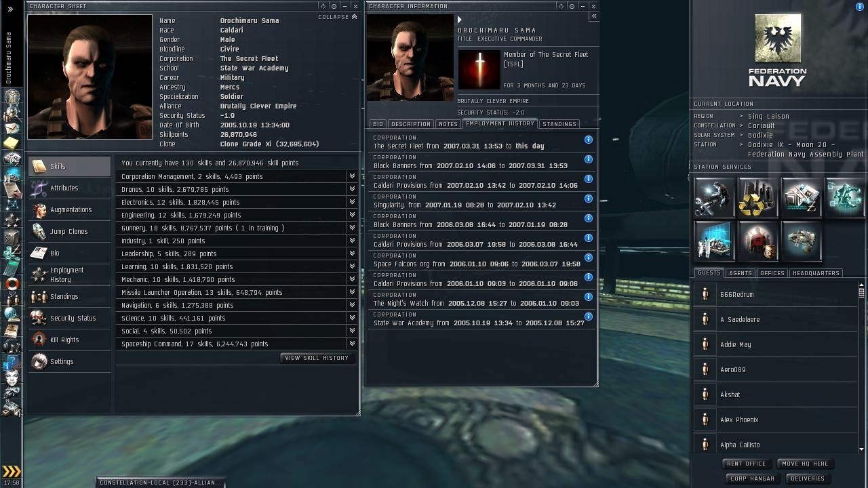Screen dimensions: 868x488
Task: Open the Constellation-Local chat tab
Action: pyautogui.click(x=159, y=483)
